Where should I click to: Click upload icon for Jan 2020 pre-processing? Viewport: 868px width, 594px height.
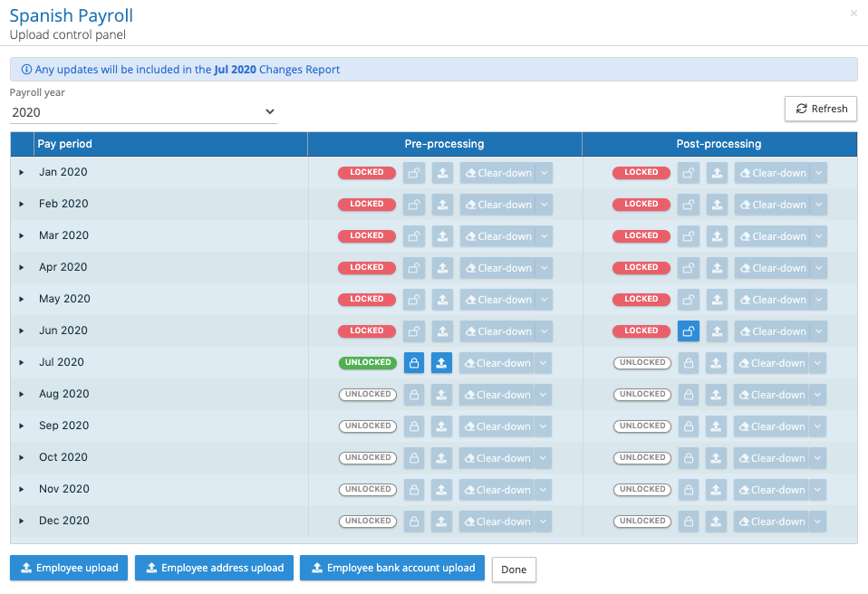pyautogui.click(x=442, y=173)
